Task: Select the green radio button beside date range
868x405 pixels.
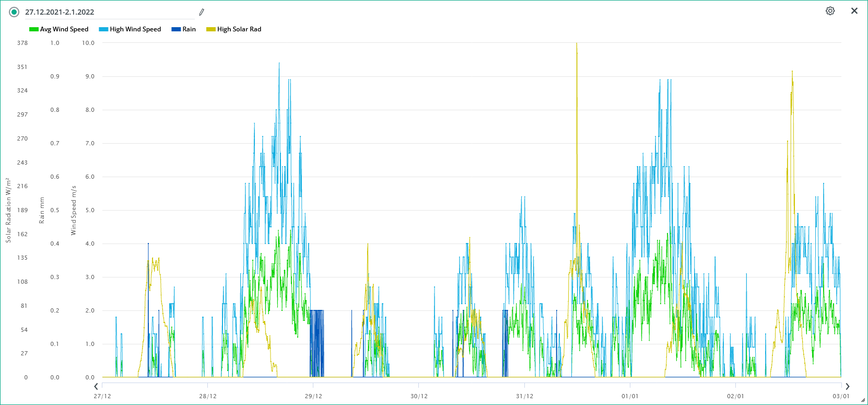Action: pos(14,12)
